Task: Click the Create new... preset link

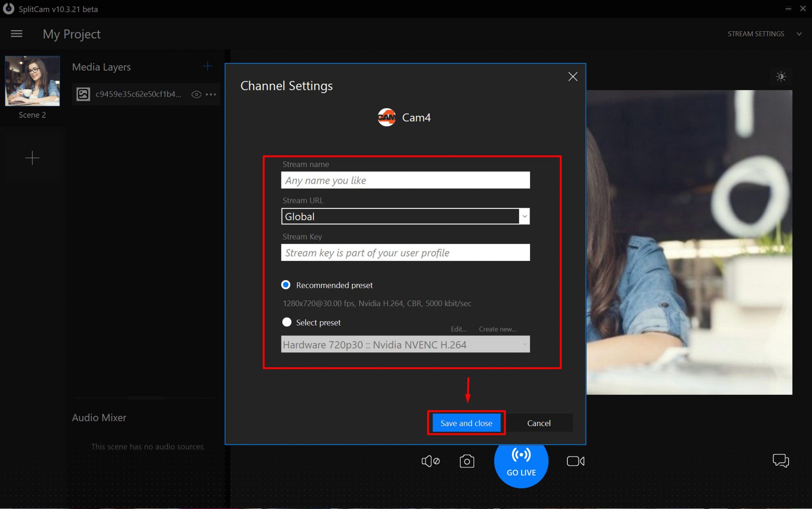Action: [x=497, y=329]
